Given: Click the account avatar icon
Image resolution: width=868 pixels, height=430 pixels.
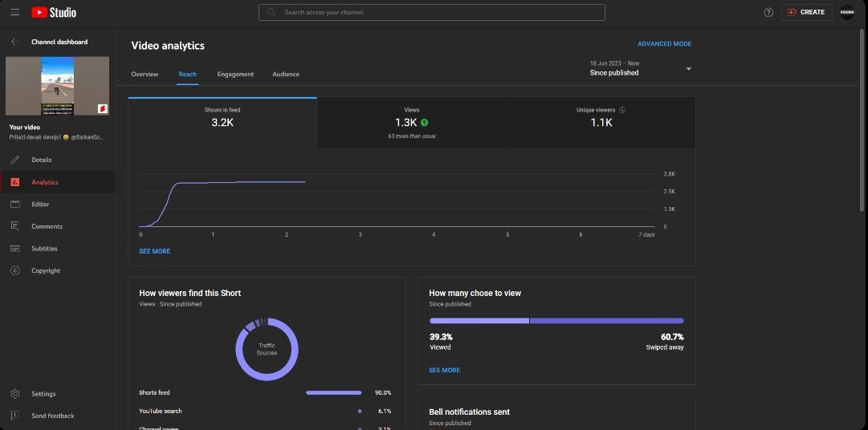Looking at the screenshot, I should pos(847,12).
